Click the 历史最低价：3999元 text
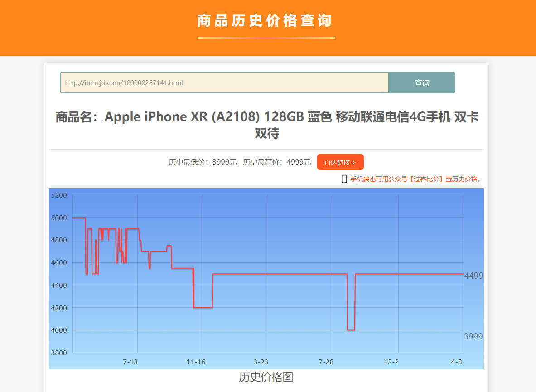The image size is (536, 392). pos(203,162)
